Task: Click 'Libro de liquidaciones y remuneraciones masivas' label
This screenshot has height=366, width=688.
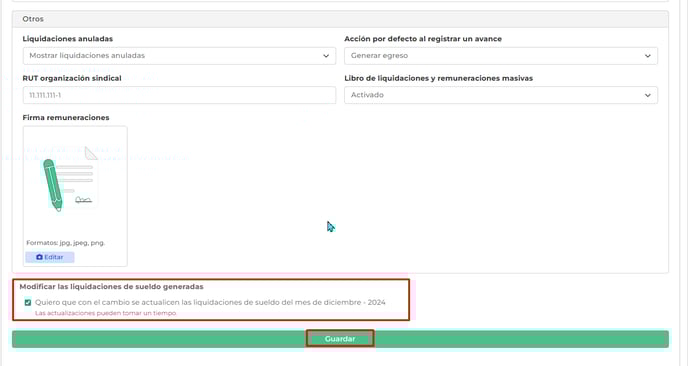Action: 438,78
